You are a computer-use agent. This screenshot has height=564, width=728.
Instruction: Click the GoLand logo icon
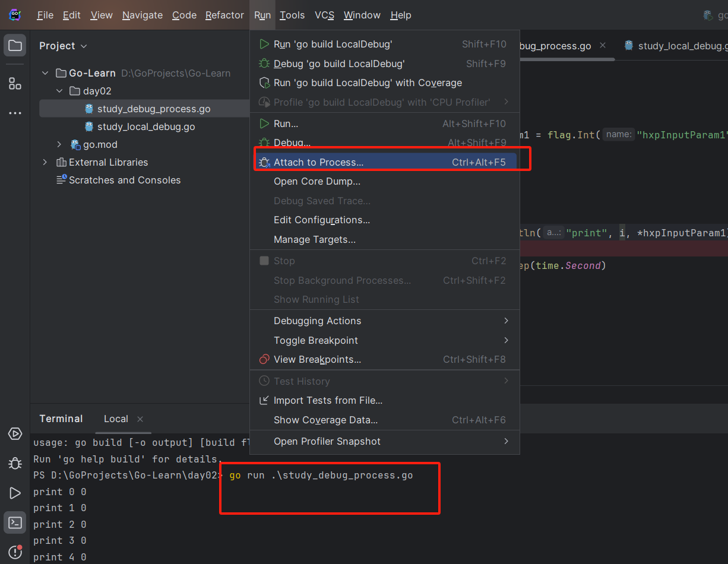pyautogui.click(x=14, y=14)
